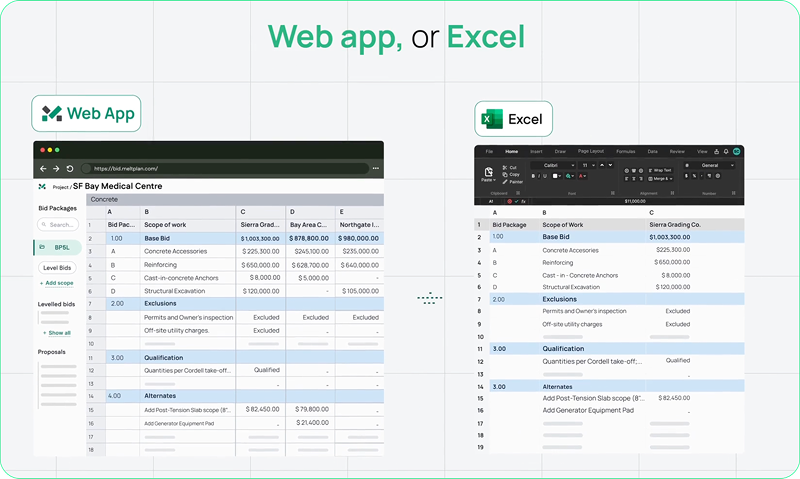The image size is (800, 479).
Task: Click the Meltplan logo beside Project
Action: [x=42, y=187]
